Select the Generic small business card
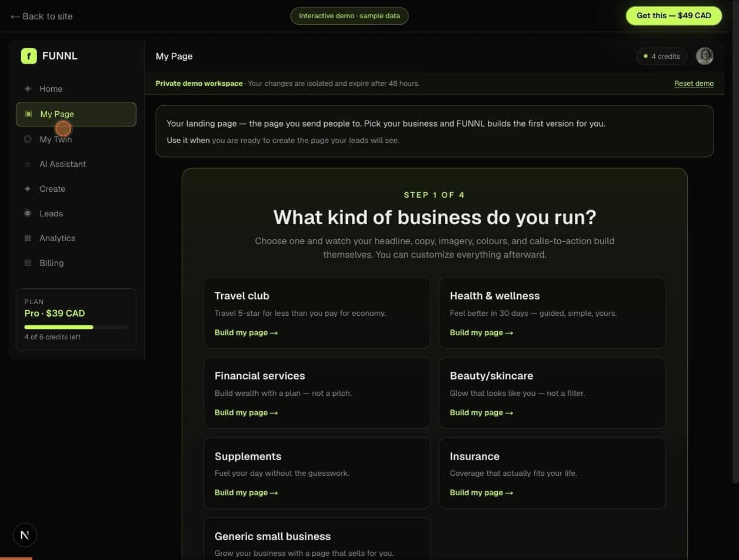Screen dimensions: 739x560 pos(317,538)
